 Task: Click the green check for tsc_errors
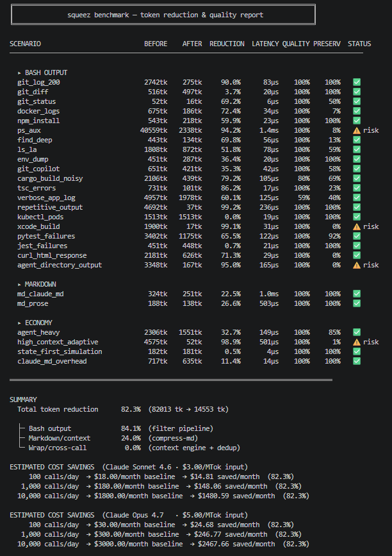tap(357, 188)
